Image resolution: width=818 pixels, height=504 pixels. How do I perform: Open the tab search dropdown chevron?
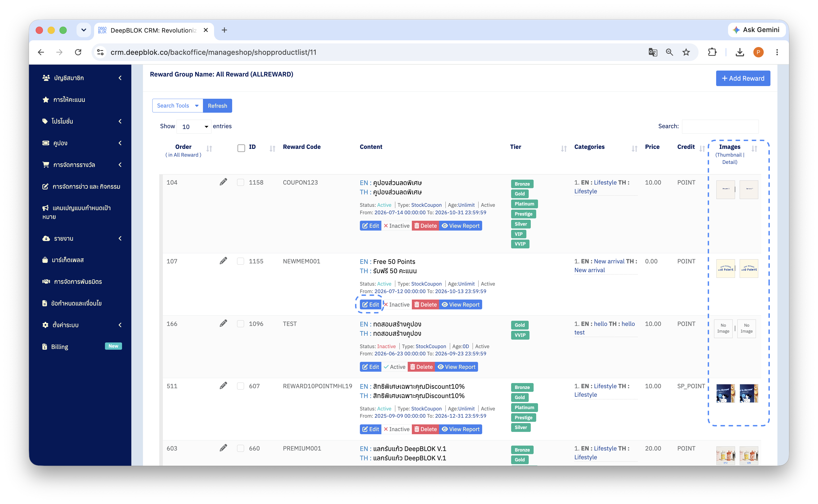(x=84, y=30)
